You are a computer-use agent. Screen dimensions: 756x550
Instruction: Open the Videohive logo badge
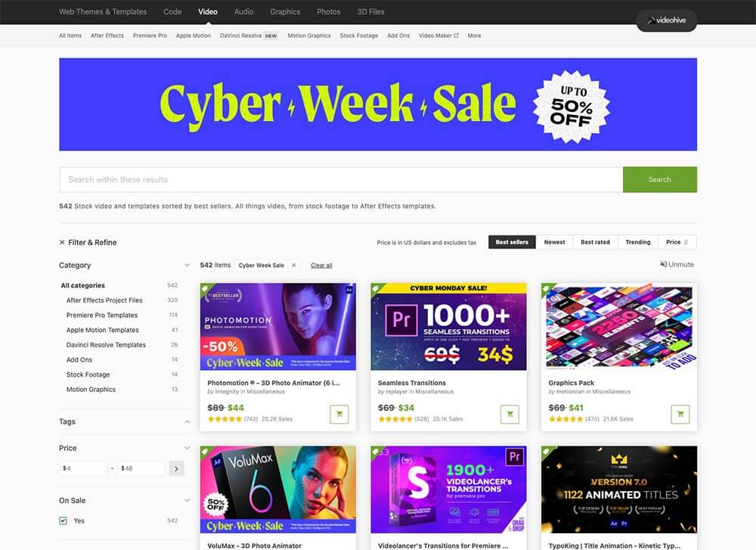click(x=666, y=20)
